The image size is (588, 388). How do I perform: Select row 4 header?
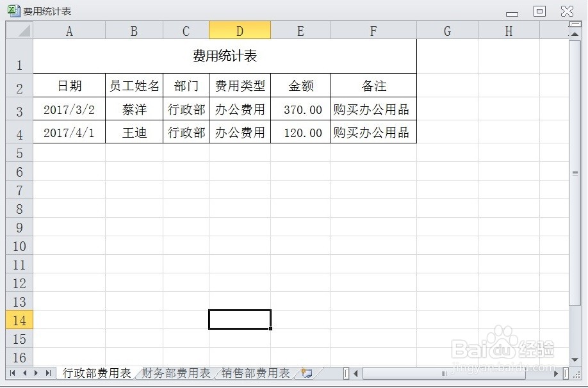pyautogui.click(x=19, y=132)
